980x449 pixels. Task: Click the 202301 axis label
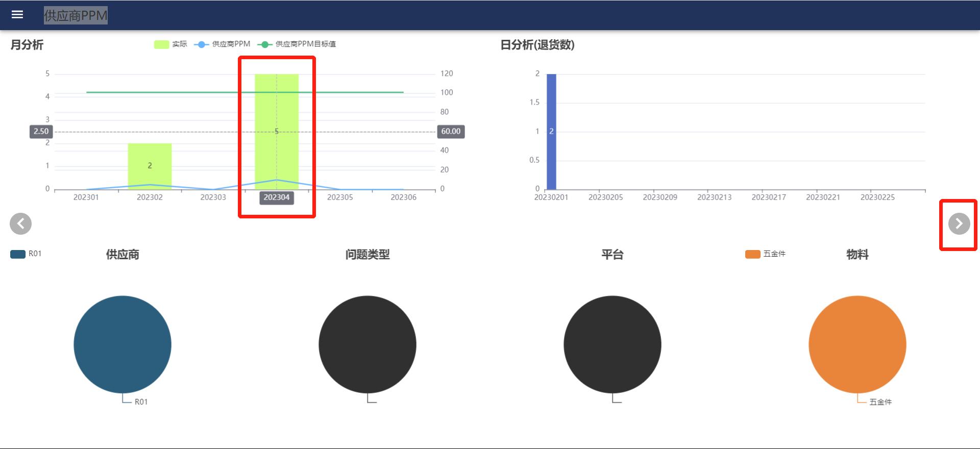(86, 197)
